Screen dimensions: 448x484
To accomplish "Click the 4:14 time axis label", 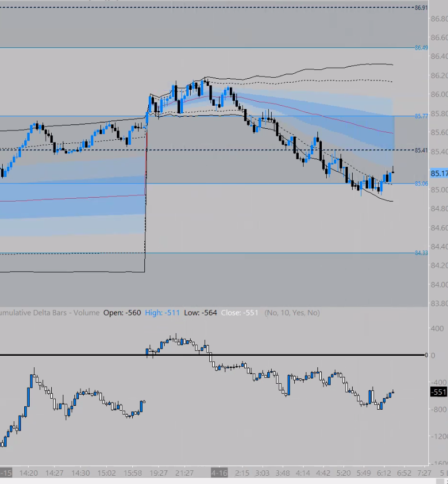I will click(303, 473).
